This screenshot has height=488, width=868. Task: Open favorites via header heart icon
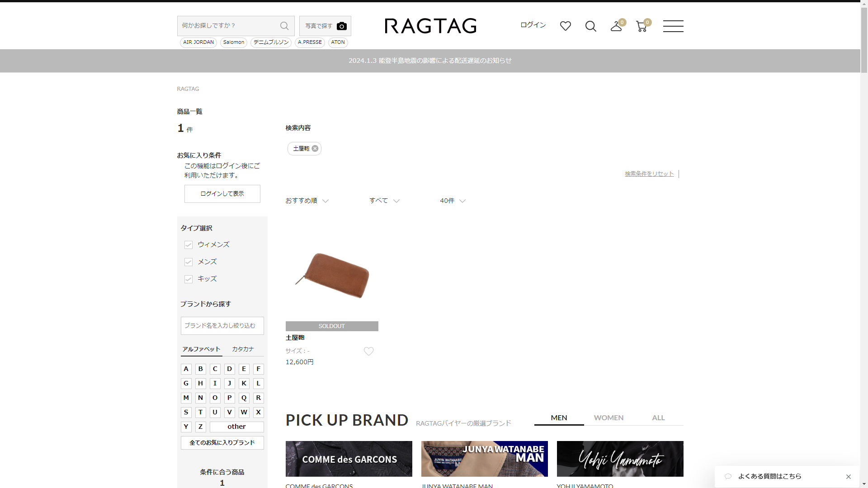[x=565, y=26]
